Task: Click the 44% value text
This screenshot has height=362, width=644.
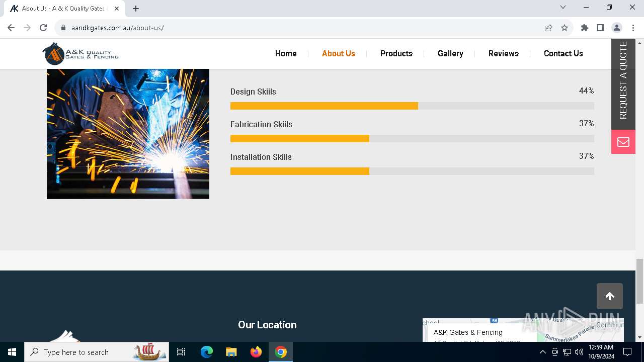Action: 586,90
